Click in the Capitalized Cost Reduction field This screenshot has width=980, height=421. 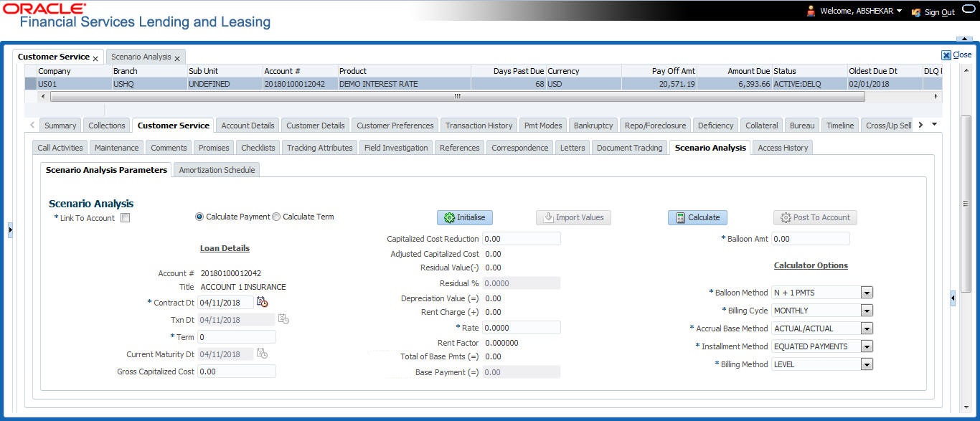tap(522, 239)
